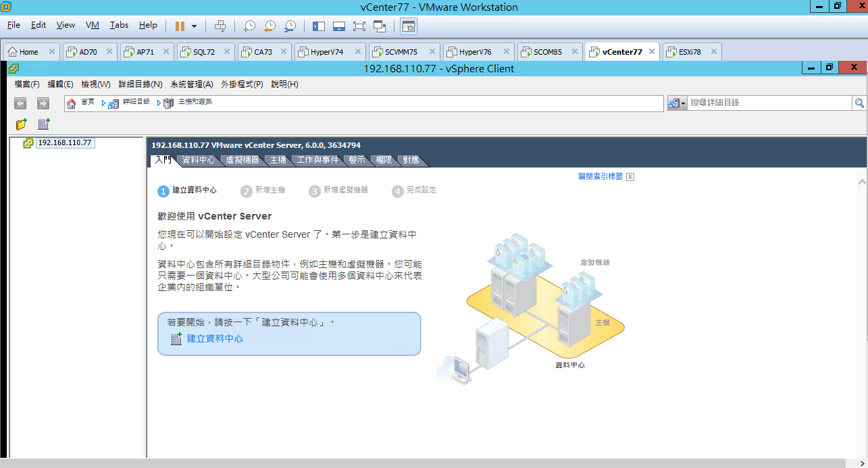This screenshot has height=468, width=868.
Task: Show or hide the library sidebar icon
Action: click(x=319, y=26)
